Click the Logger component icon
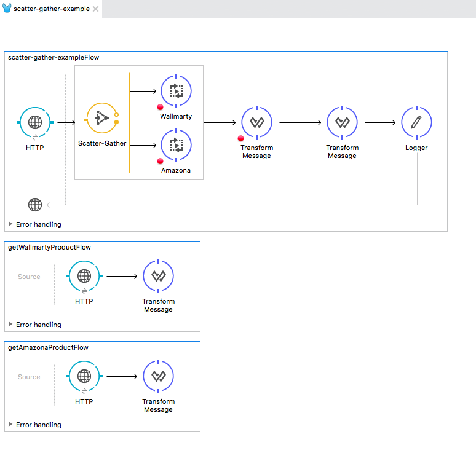 [x=416, y=122]
